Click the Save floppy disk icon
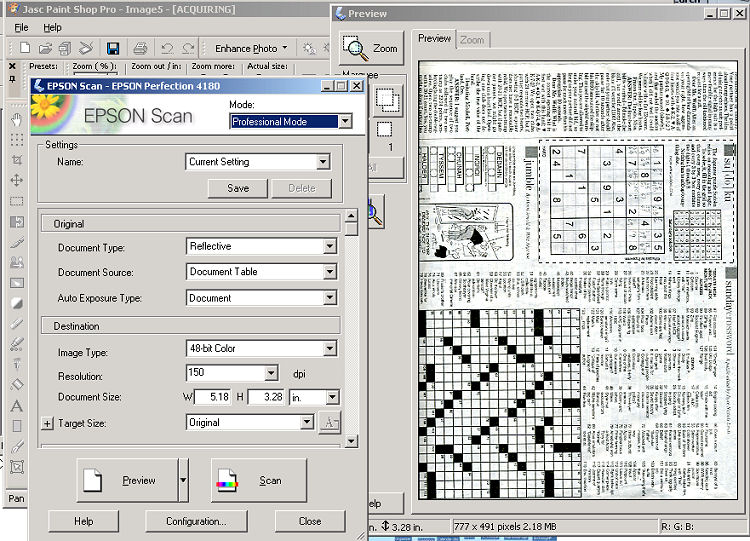The height and width of the screenshot is (541, 750). click(113, 48)
